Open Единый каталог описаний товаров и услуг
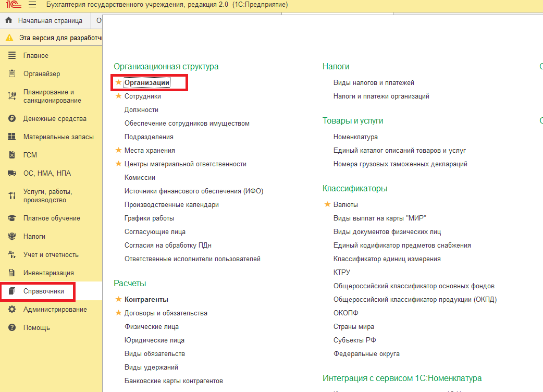 (400, 150)
